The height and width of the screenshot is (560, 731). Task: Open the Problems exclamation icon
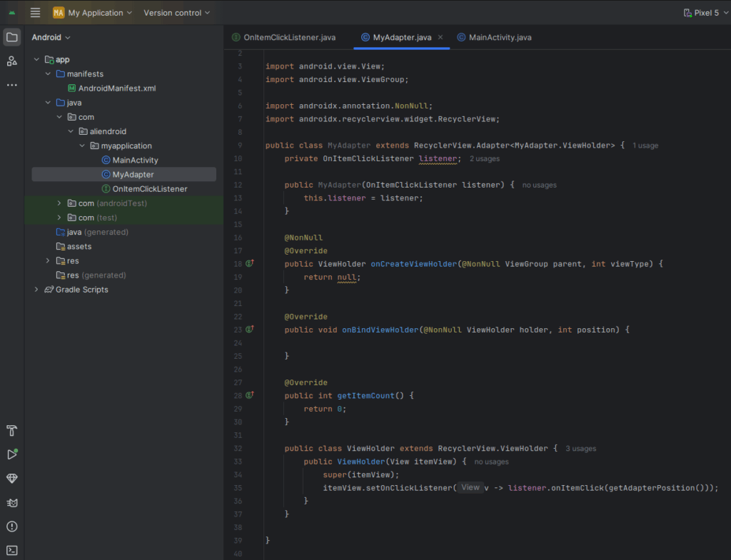12,526
